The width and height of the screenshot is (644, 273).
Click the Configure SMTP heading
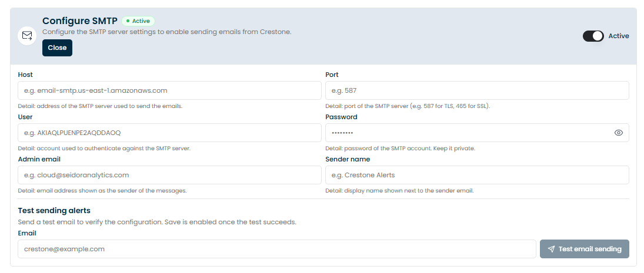(x=79, y=21)
